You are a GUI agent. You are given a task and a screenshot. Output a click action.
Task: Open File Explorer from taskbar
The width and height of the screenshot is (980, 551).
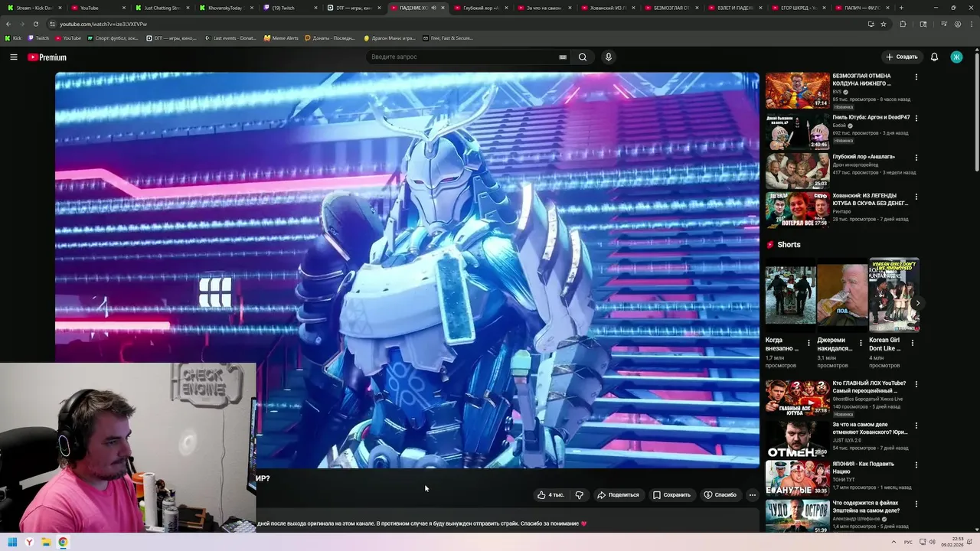tap(46, 543)
